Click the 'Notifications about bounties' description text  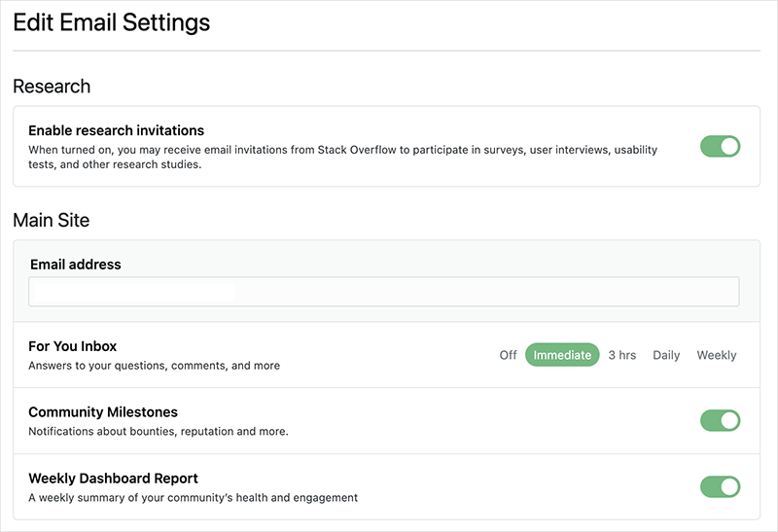coord(159,431)
